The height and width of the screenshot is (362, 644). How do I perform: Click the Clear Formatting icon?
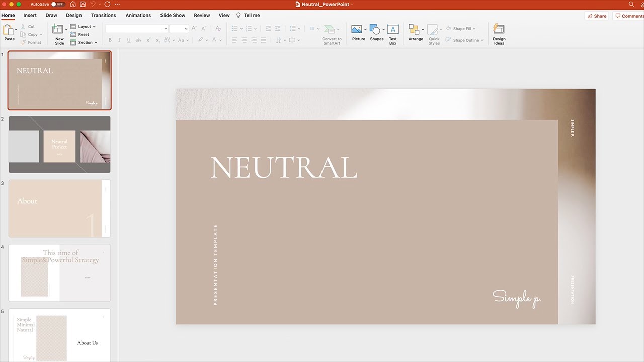218,29
